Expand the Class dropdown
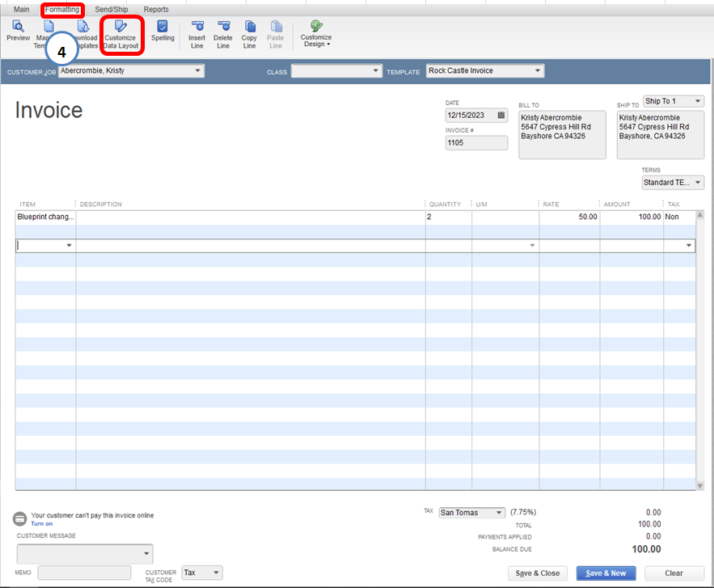714x588 pixels. 375,70
